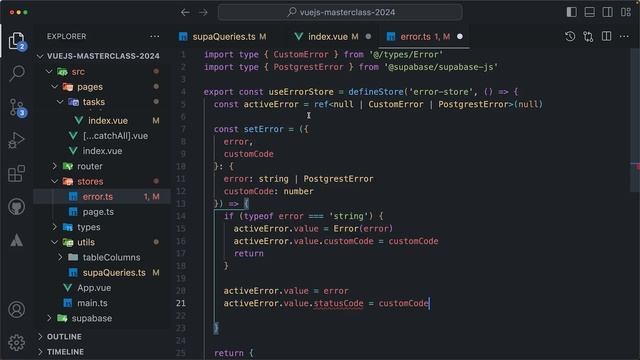Open the GitHub view icon
This screenshot has height=360, width=640.
click(x=16, y=207)
